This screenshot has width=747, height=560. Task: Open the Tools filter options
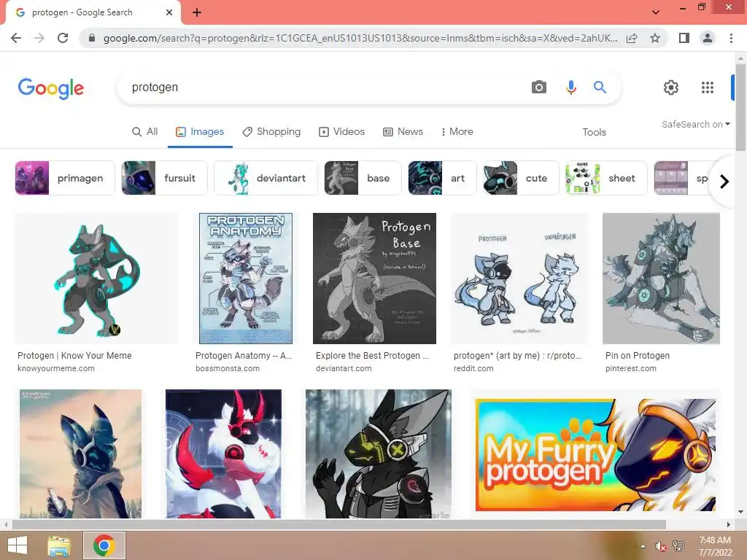pos(594,132)
